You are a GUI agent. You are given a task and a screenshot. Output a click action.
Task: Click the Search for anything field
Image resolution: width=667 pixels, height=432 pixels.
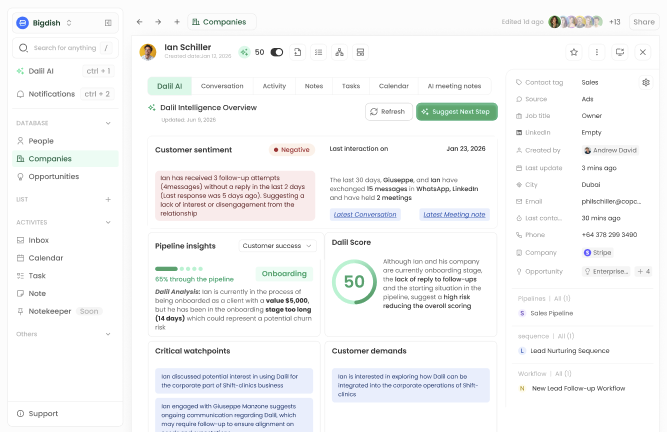(65, 48)
